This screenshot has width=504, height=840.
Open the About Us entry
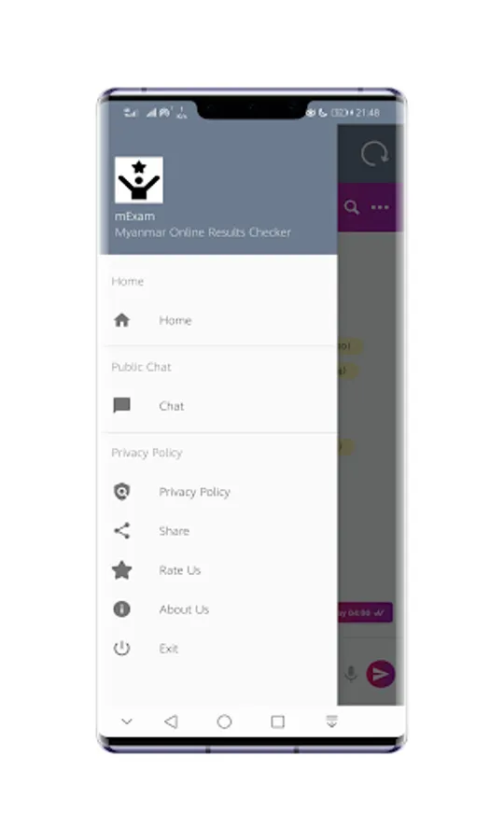(218, 609)
